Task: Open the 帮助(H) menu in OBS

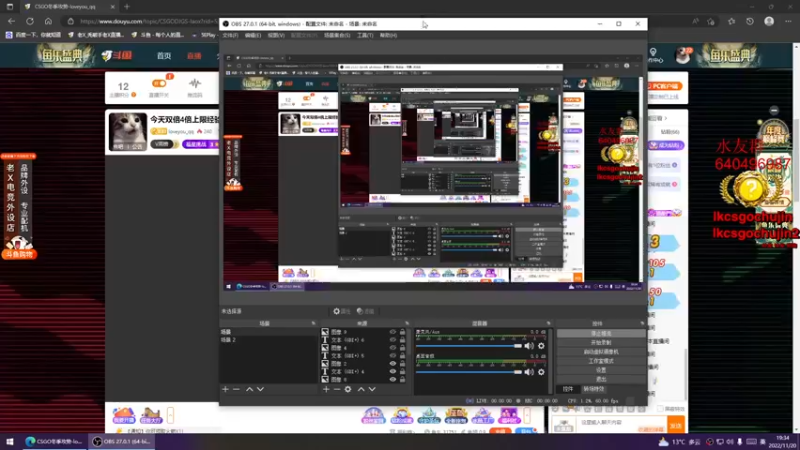Action: pos(388,35)
